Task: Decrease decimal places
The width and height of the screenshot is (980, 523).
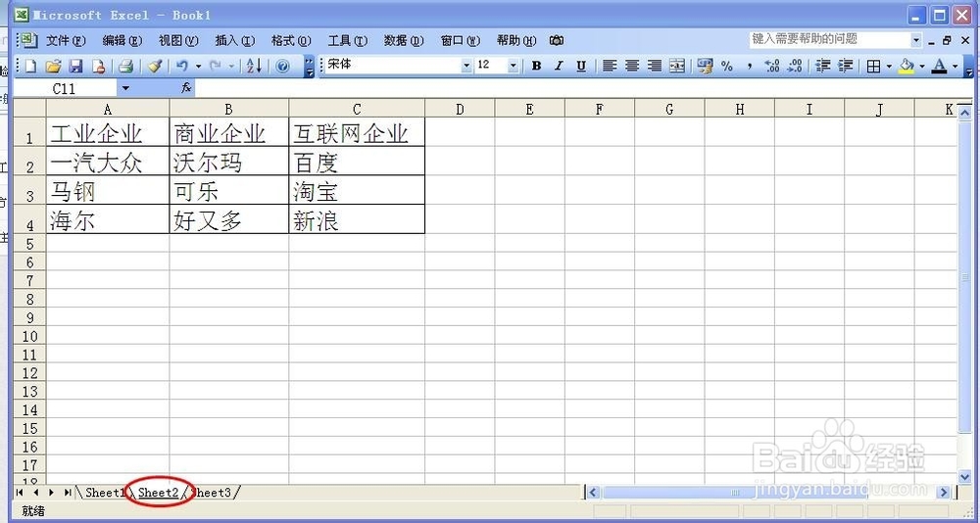Action: (x=795, y=66)
